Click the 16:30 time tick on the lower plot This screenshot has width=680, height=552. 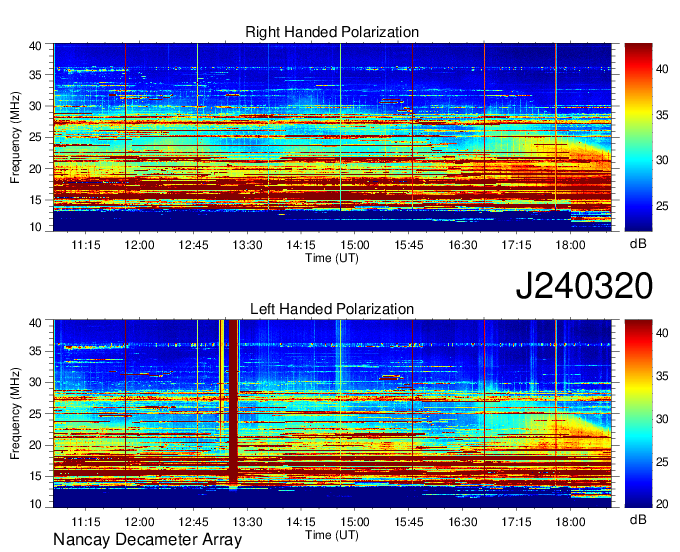463,522
